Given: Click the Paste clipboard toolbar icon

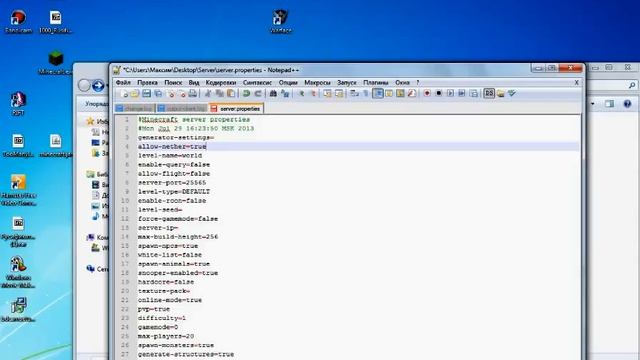Looking at the screenshot, I should click(x=231, y=93).
